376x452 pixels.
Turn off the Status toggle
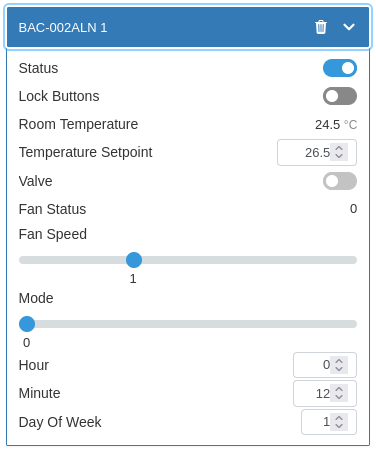point(340,68)
